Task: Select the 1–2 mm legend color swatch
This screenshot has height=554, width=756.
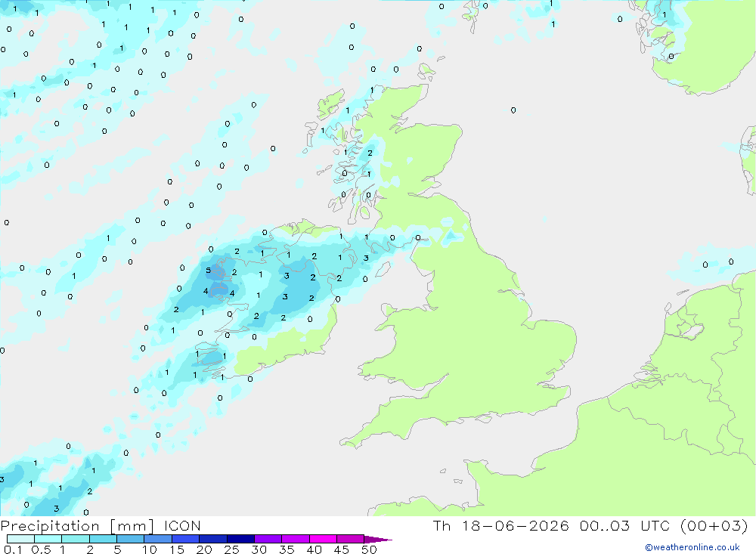Action: click(76, 539)
